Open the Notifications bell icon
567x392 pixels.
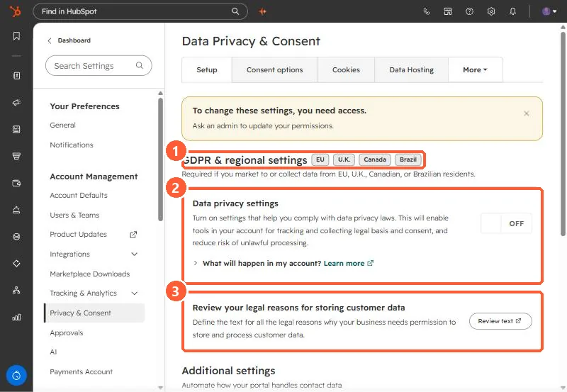512,11
